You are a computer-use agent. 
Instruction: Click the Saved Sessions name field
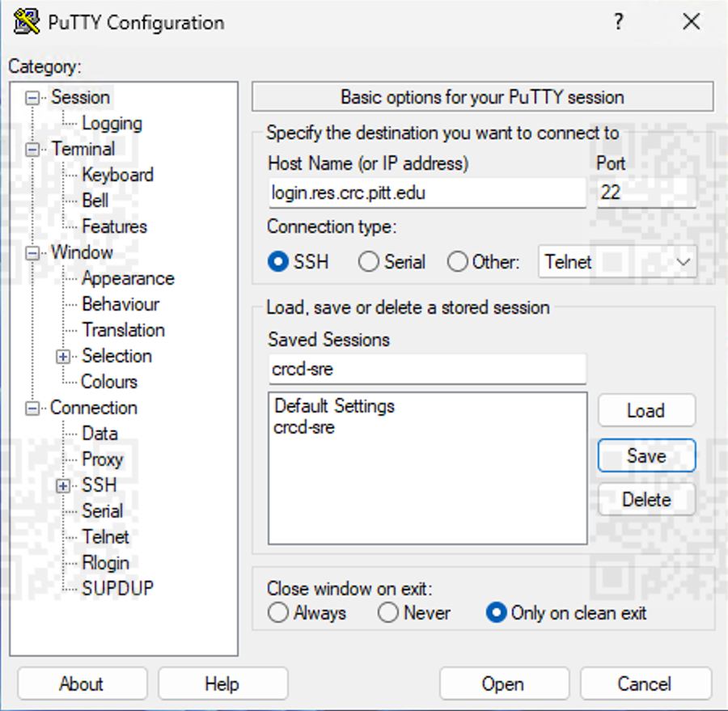(x=427, y=369)
